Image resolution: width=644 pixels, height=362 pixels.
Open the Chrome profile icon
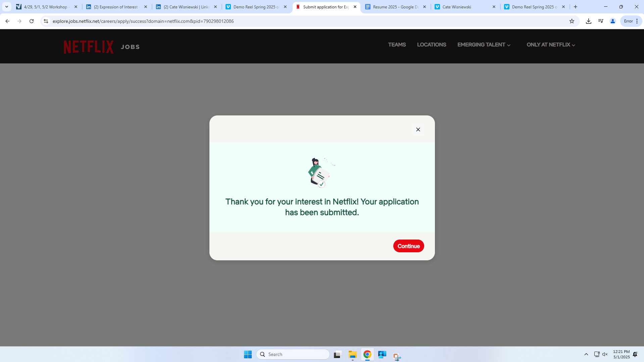click(612, 21)
